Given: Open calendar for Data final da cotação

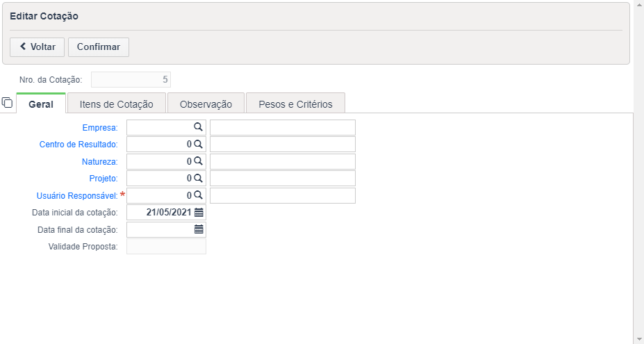Looking at the screenshot, I should tap(199, 229).
